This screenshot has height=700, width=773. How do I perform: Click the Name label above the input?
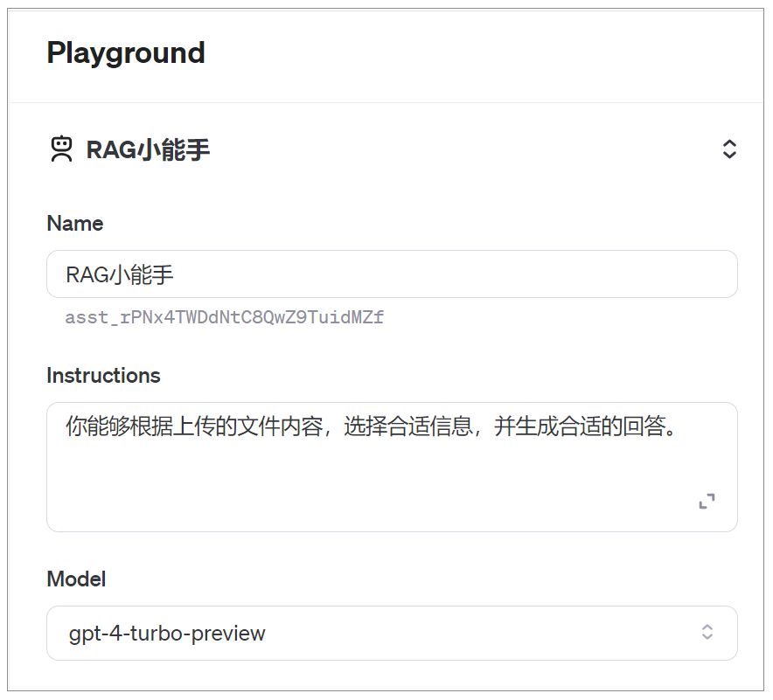[74, 224]
